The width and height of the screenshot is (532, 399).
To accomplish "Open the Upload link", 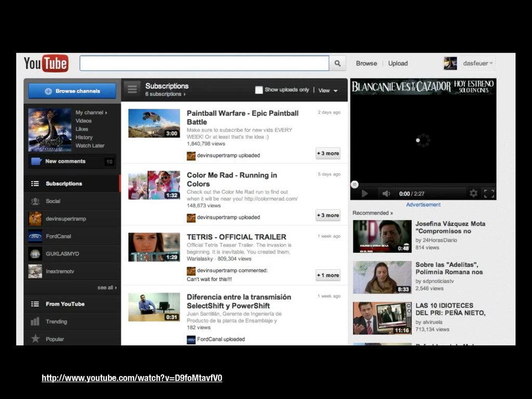I will (398, 63).
